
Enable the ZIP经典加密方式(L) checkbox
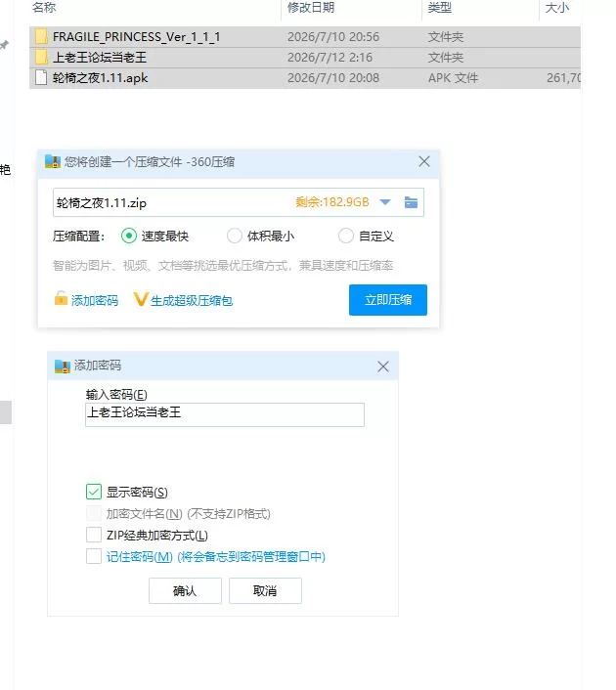(x=94, y=536)
